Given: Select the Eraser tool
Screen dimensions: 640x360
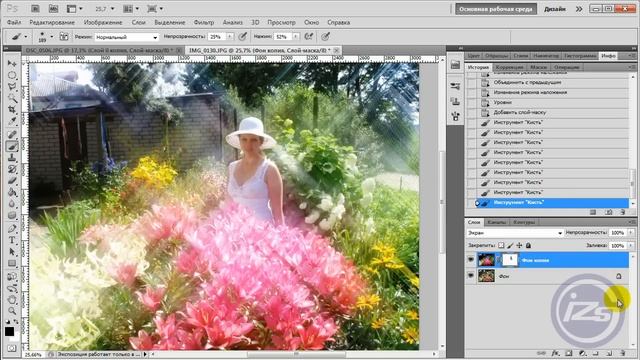Looking at the screenshot, I should point(12,180).
